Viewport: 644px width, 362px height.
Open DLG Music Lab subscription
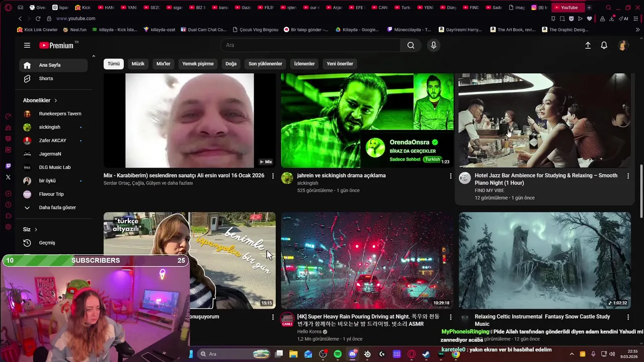(x=53, y=167)
